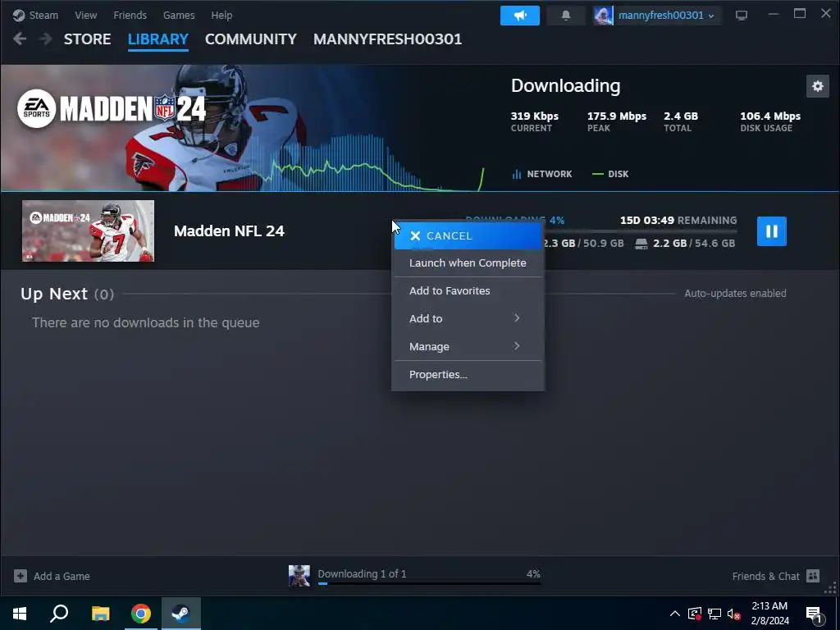Click Auto-updates enabled text
840x630 pixels.
coord(735,293)
